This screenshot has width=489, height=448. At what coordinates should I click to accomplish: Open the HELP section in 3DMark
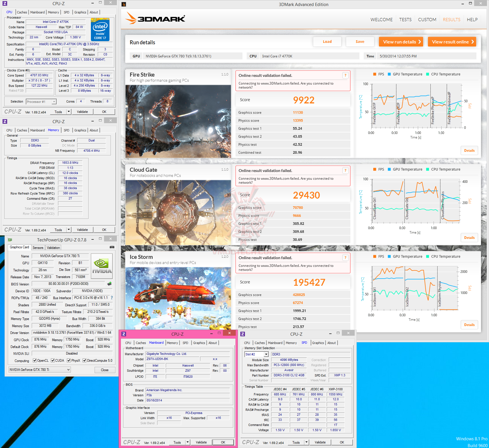point(472,20)
